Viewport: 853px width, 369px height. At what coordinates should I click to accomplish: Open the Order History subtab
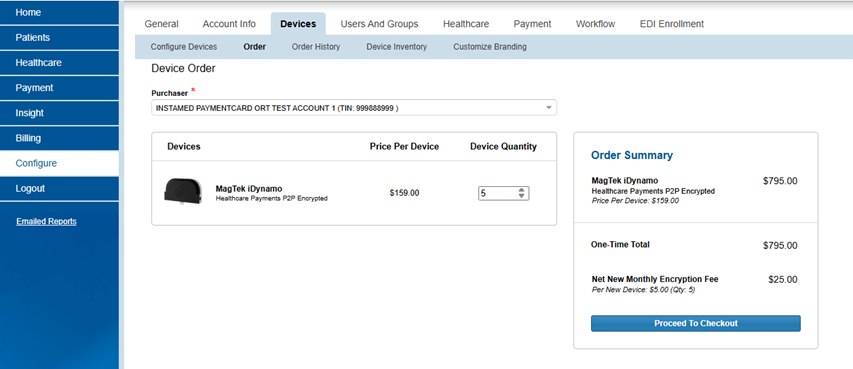click(316, 47)
